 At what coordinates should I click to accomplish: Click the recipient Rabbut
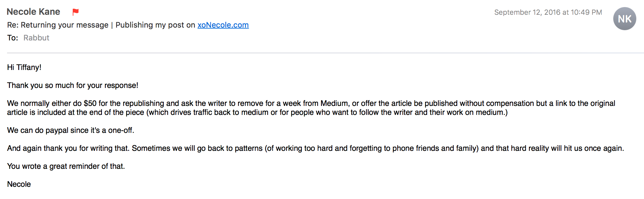pyautogui.click(x=36, y=38)
